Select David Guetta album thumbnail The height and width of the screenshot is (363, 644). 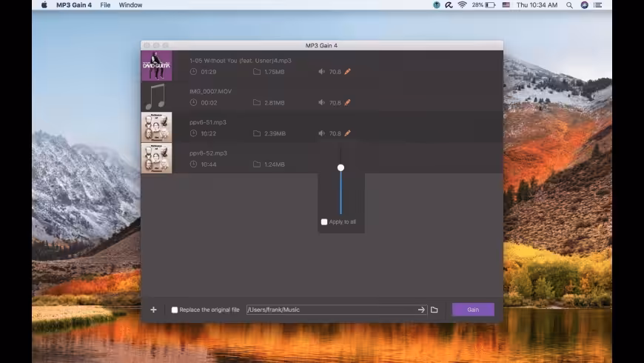click(156, 66)
